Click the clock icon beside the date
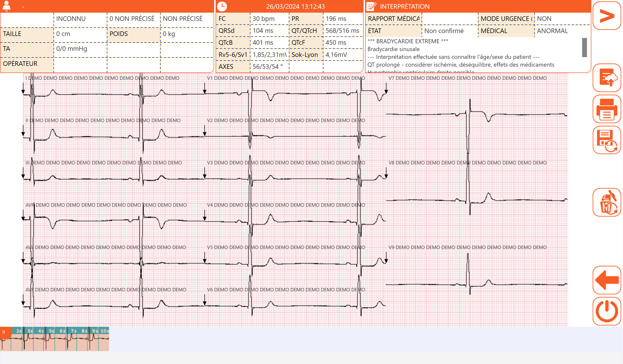 [x=222, y=6]
